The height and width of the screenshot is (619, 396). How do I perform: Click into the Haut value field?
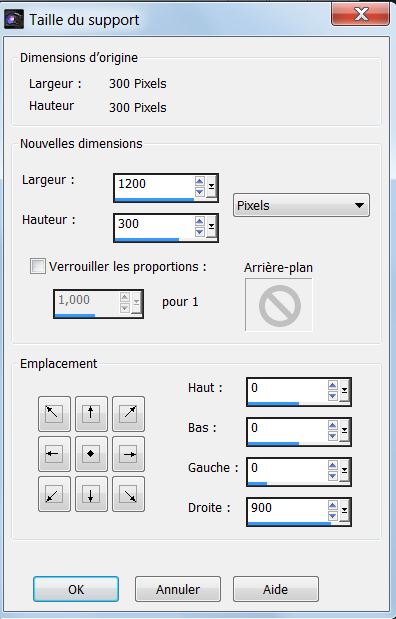click(287, 389)
